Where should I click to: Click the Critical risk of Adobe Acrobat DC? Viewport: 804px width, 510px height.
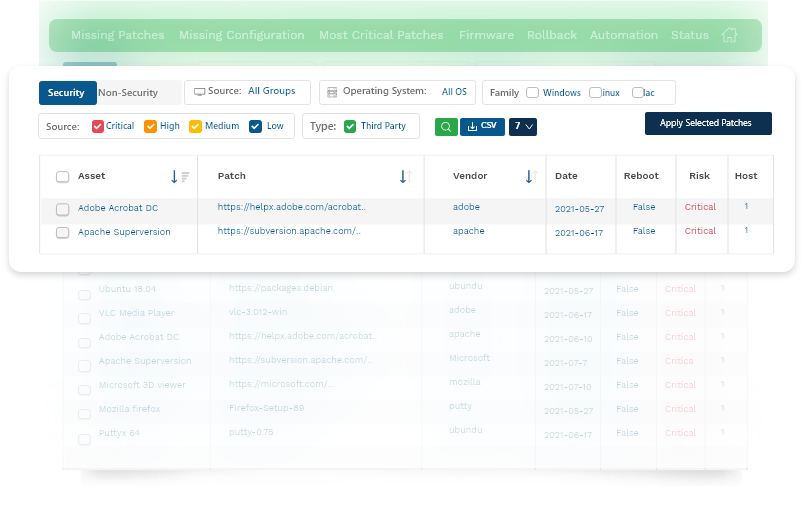(x=700, y=207)
